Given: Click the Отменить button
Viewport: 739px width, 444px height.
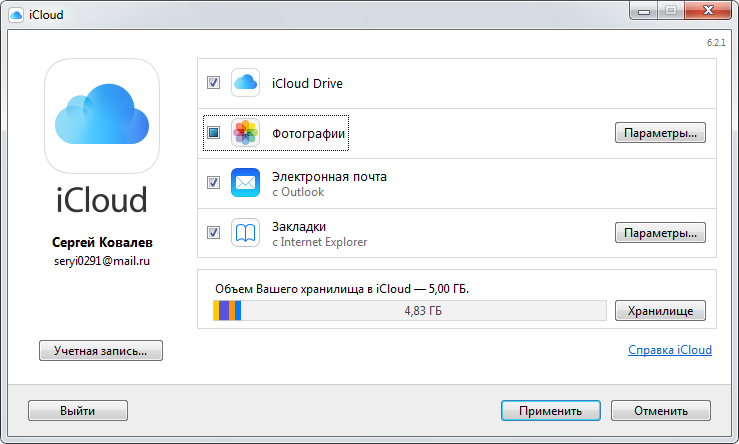Looking at the screenshot, I should point(661,411).
